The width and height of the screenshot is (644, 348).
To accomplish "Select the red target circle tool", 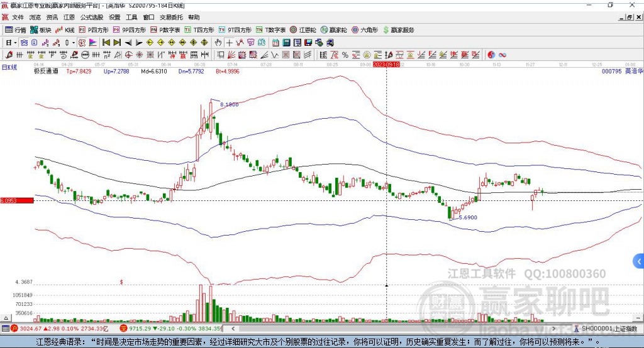I will pos(128,55).
